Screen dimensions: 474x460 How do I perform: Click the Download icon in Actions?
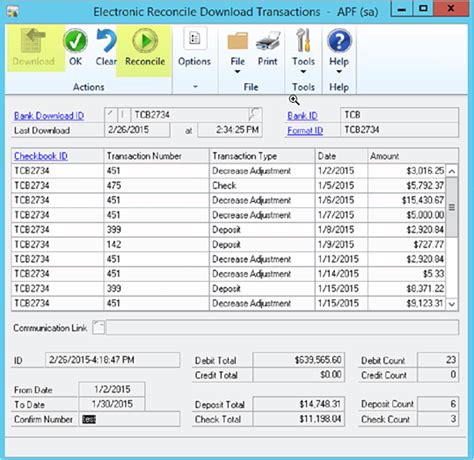point(33,41)
